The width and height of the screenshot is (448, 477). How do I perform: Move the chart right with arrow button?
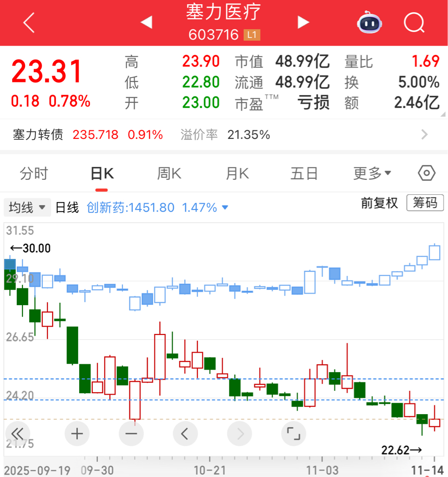239,434
